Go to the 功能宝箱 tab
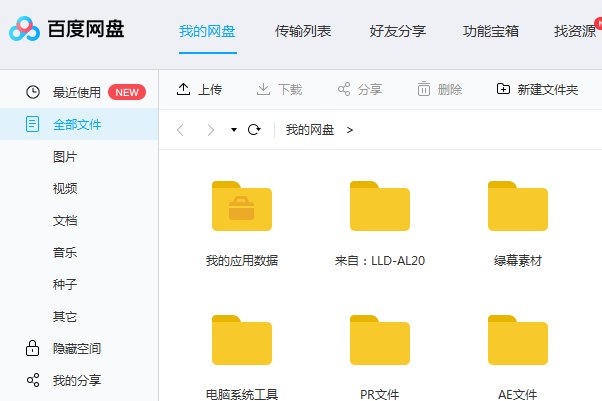Viewport: 602px width, 401px height. (491, 31)
